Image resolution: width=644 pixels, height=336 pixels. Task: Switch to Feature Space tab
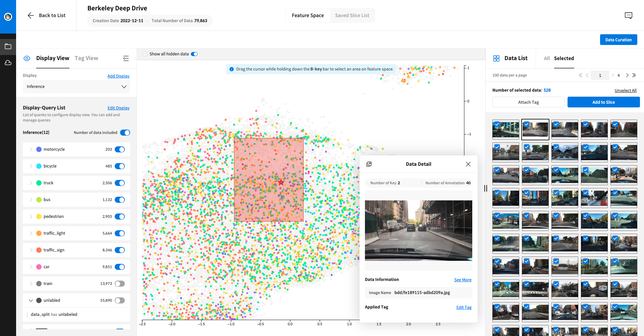(308, 15)
